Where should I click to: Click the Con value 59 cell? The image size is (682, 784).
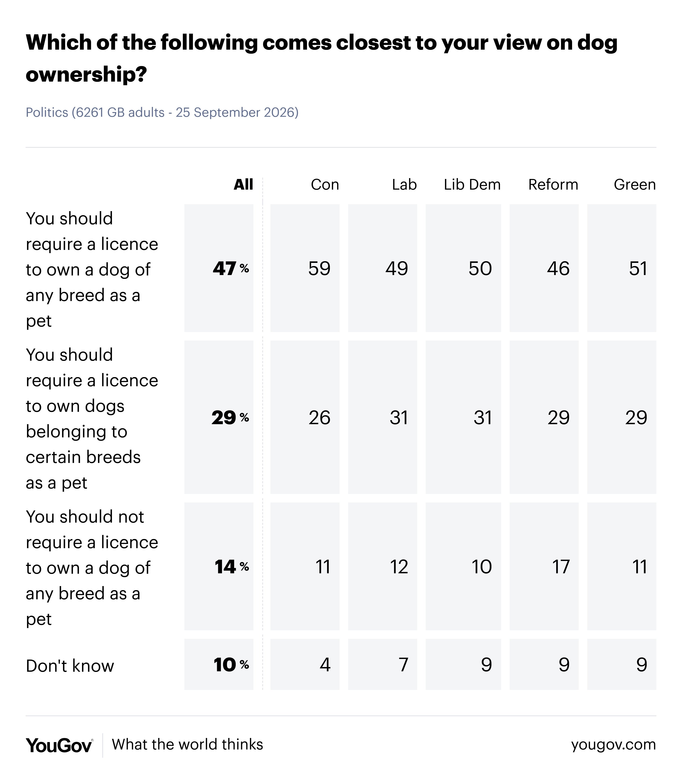point(305,268)
